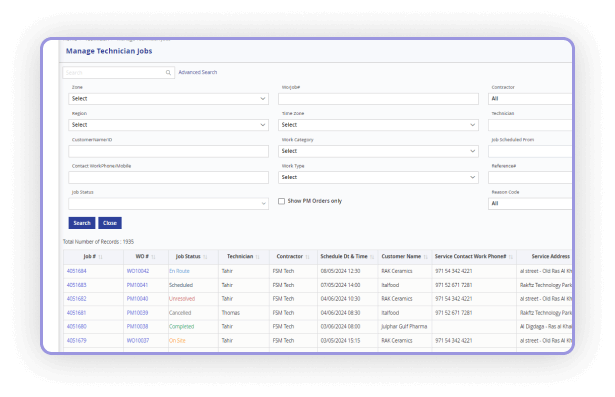The height and width of the screenshot is (397, 615).
Task: Click schedule time 08/05/2024 12:30
Action: pos(340,271)
